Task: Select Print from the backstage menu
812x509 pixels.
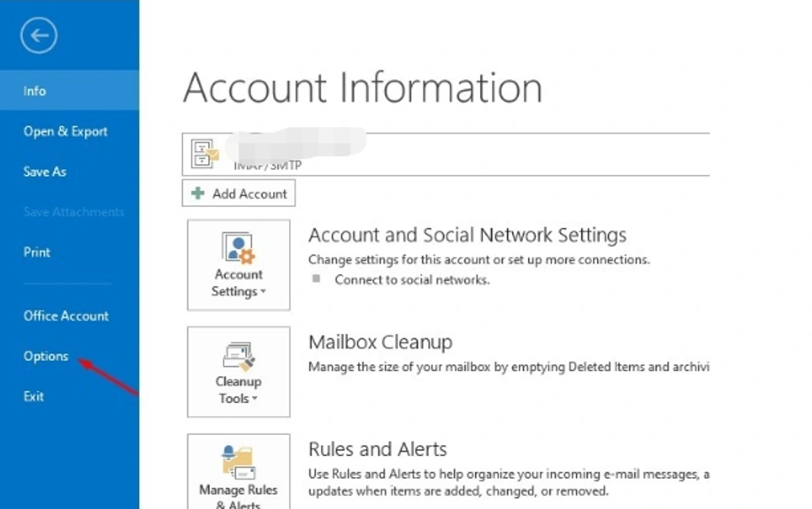Action: (37, 253)
